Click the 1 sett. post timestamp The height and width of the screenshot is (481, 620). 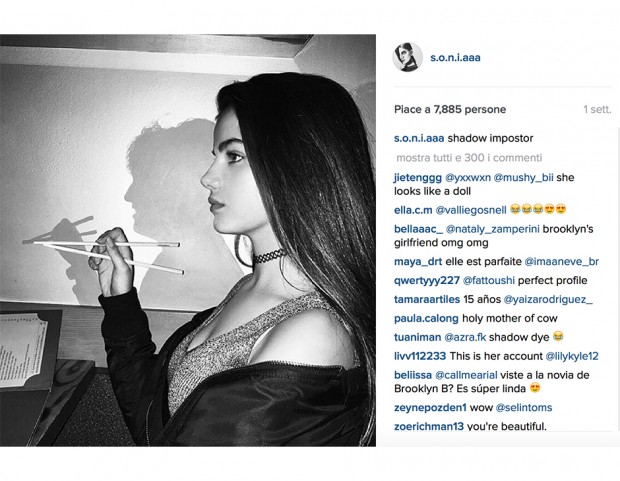coord(597,110)
